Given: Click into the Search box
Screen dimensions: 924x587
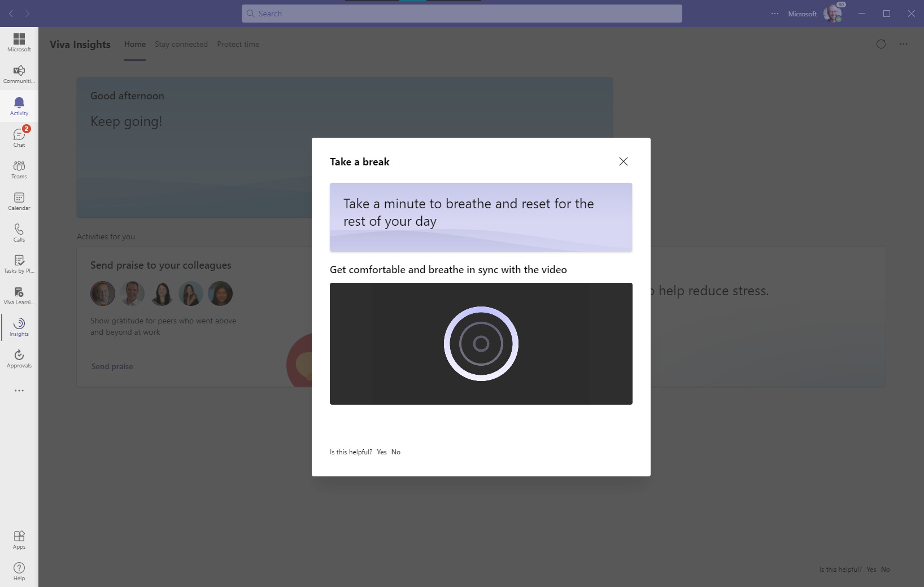Looking at the screenshot, I should tap(462, 14).
